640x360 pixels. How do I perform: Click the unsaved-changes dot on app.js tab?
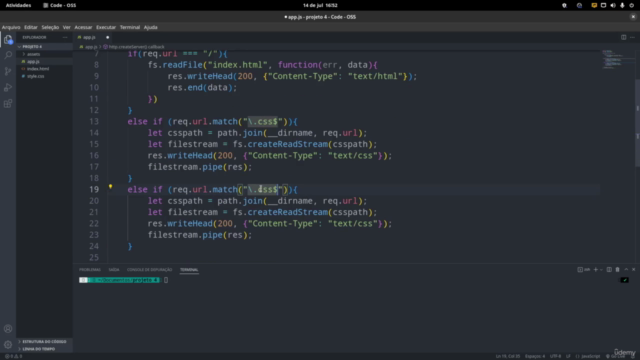coord(108,37)
